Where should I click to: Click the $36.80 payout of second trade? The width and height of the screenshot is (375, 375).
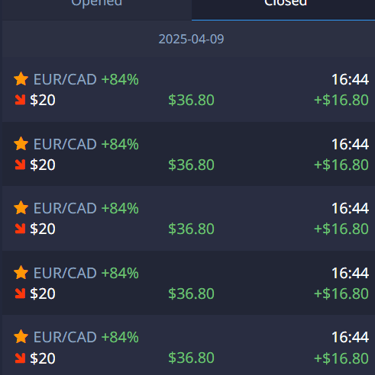pos(191,165)
